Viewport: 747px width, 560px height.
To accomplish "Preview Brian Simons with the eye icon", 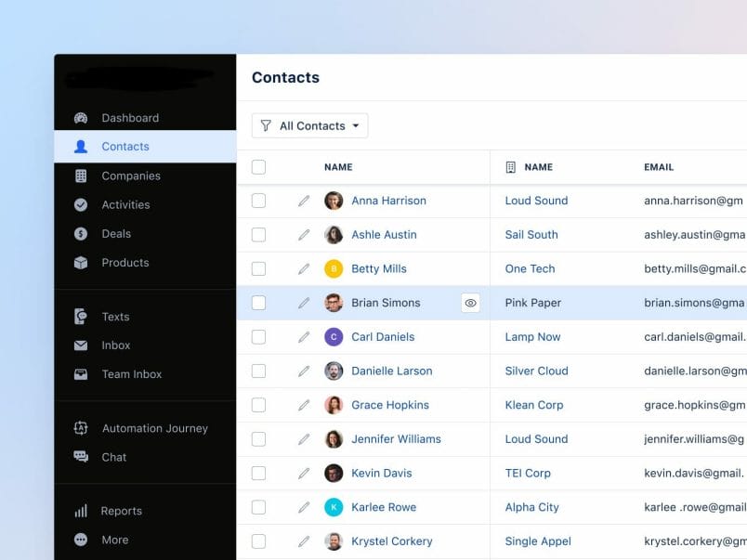I will click(x=471, y=303).
